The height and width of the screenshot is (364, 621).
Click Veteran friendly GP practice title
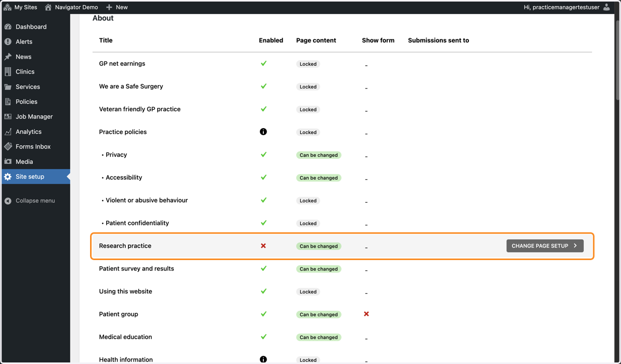(140, 109)
